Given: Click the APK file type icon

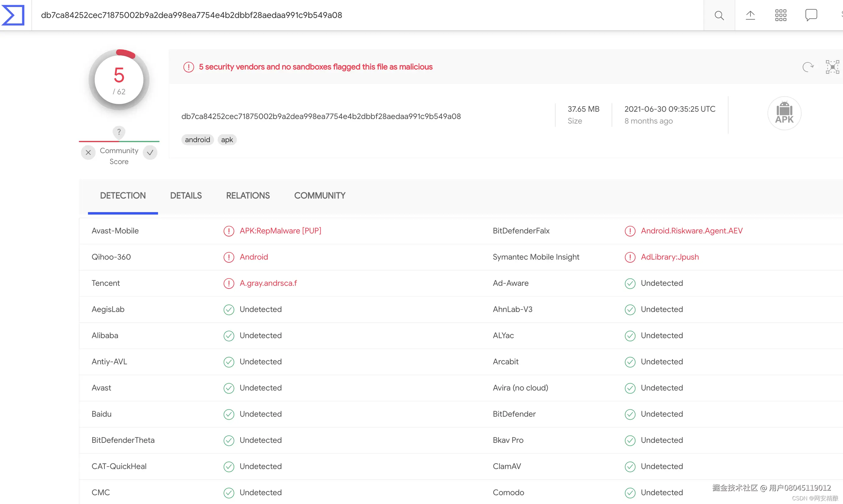Looking at the screenshot, I should point(784,113).
